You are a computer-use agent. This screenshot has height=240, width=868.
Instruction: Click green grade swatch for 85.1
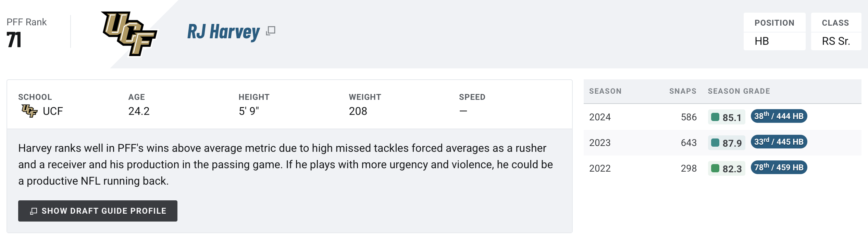click(715, 117)
